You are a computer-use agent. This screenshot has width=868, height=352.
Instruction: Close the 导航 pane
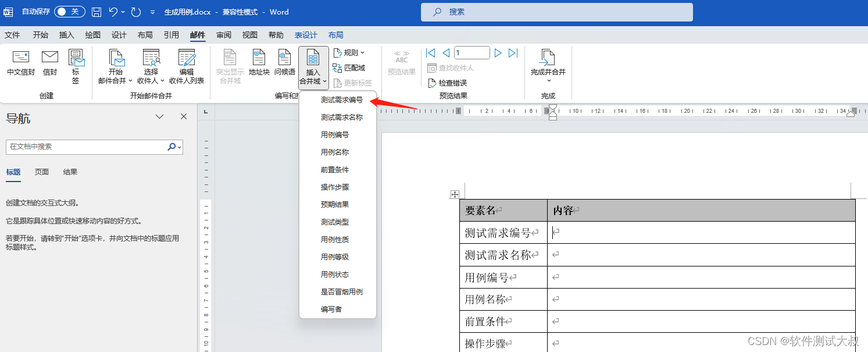pyautogui.click(x=184, y=117)
